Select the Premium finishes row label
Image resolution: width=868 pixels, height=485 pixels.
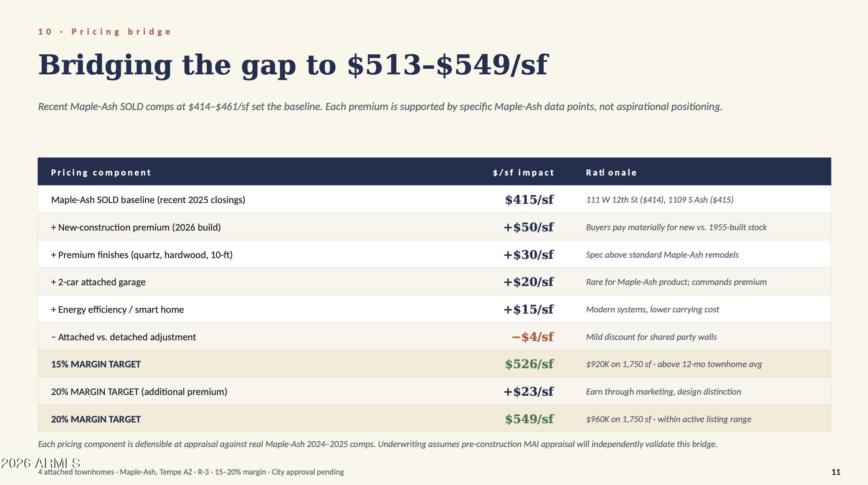point(142,255)
